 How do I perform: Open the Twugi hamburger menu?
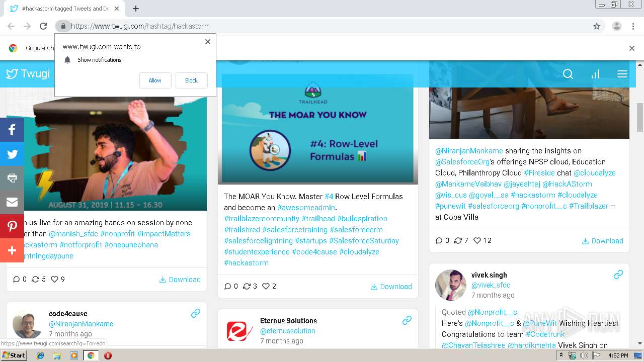click(x=622, y=74)
